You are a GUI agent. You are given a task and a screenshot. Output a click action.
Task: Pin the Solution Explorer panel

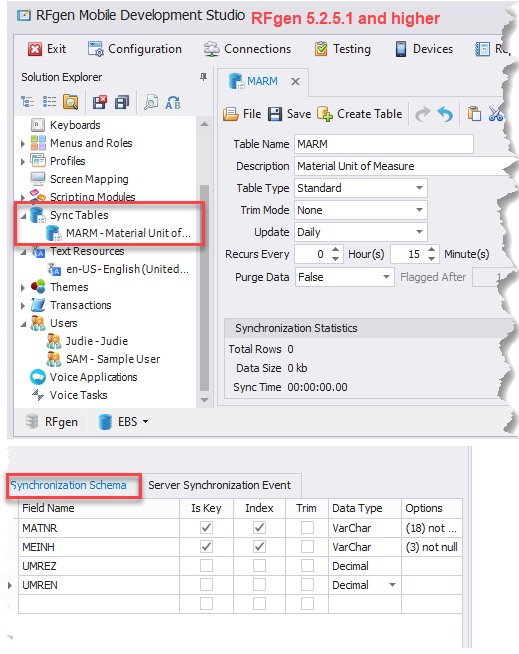pyautogui.click(x=203, y=77)
